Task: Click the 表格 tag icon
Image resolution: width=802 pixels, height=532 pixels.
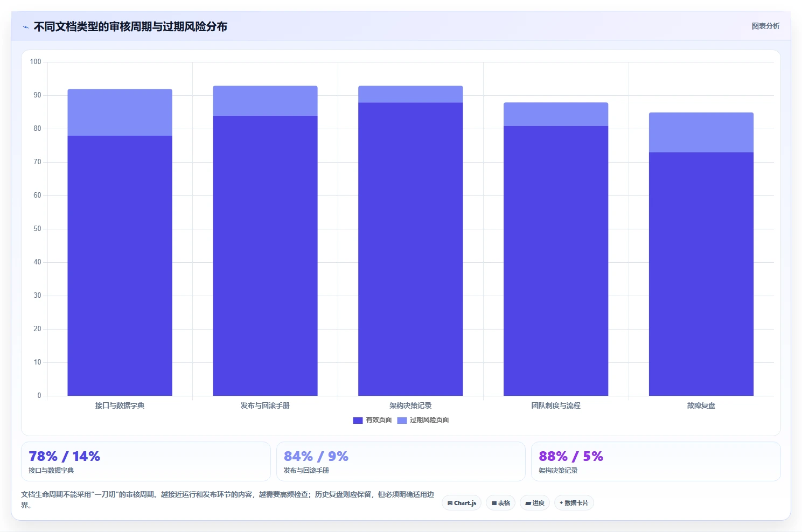Action: click(494, 503)
